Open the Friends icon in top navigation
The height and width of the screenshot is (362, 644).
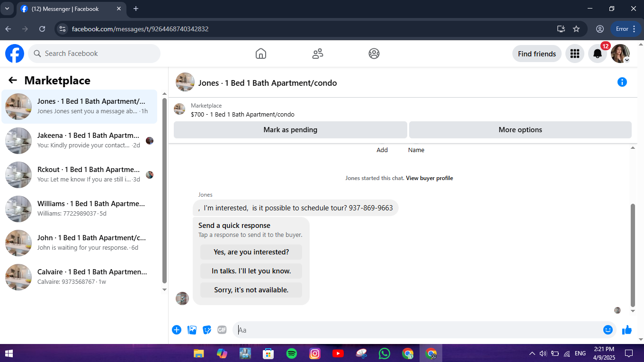(318, 54)
